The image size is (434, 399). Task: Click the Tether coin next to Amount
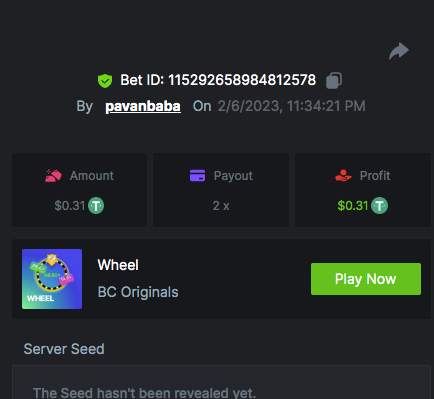point(96,206)
